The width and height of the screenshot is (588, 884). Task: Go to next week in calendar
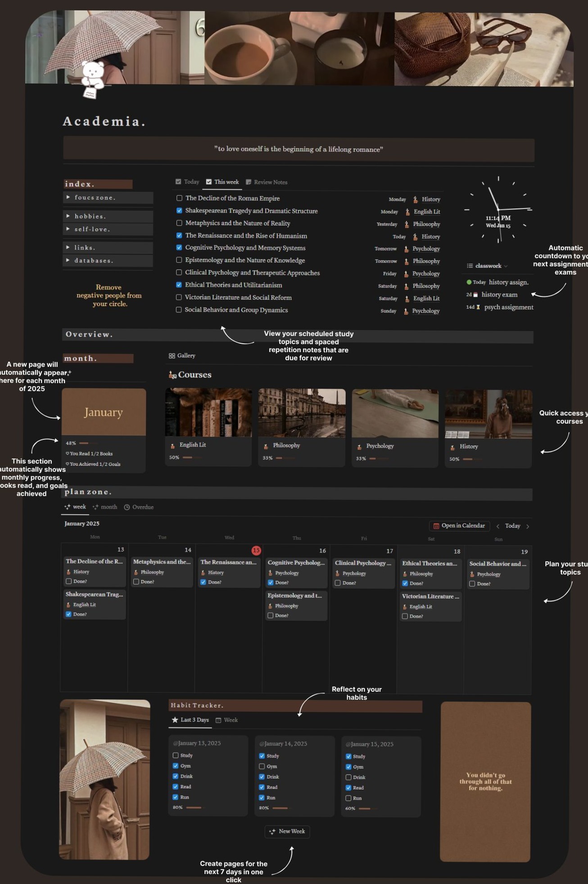[528, 526]
